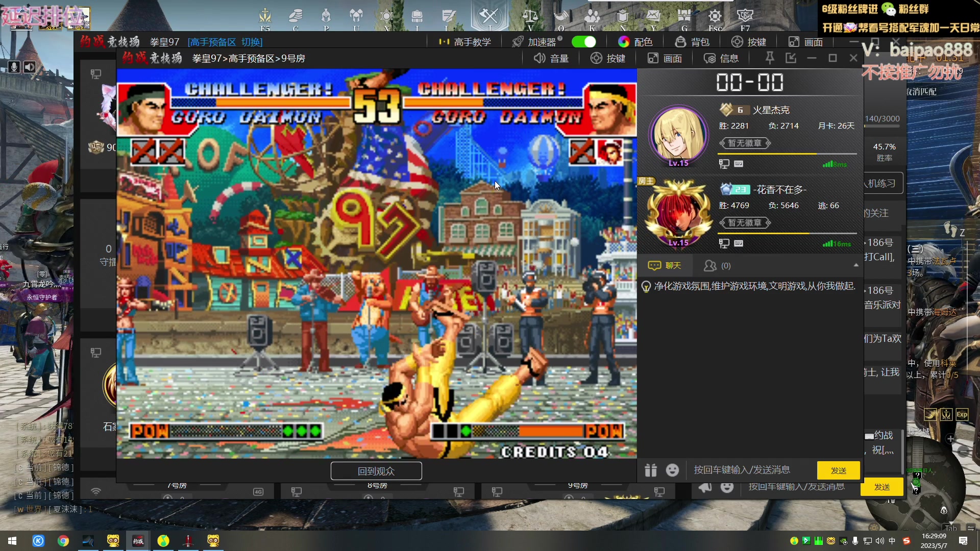Open 高手教学 tutorial in the lobby toolbar
Screen dimensions: 980x551
pyautogui.click(x=465, y=42)
